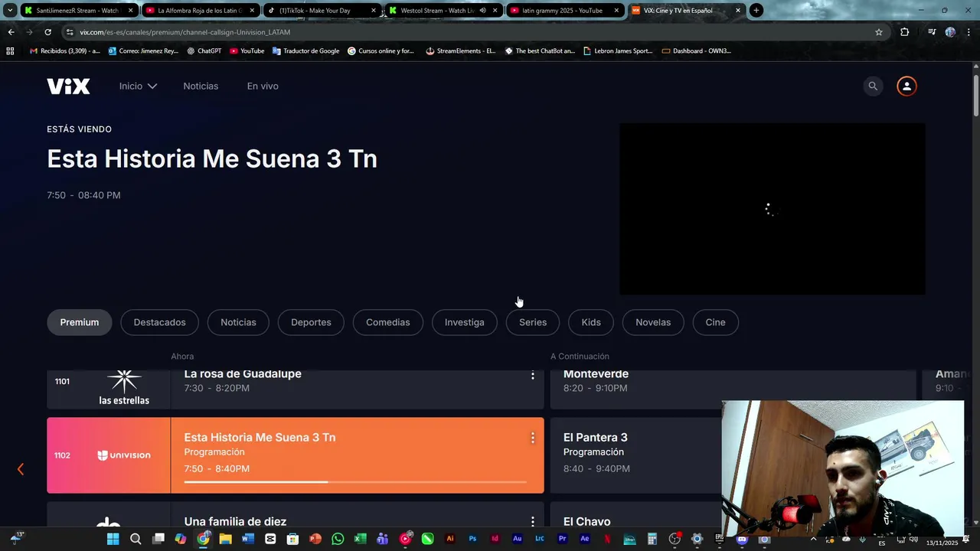Select the Kids category filter
Image resolution: width=980 pixels, height=551 pixels.
pos(591,322)
